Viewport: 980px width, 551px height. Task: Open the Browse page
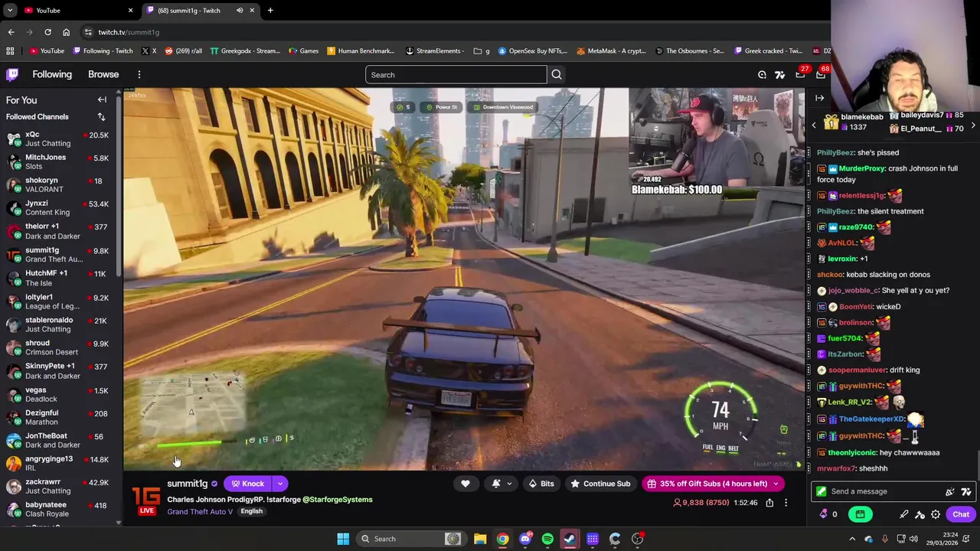point(103,74)
